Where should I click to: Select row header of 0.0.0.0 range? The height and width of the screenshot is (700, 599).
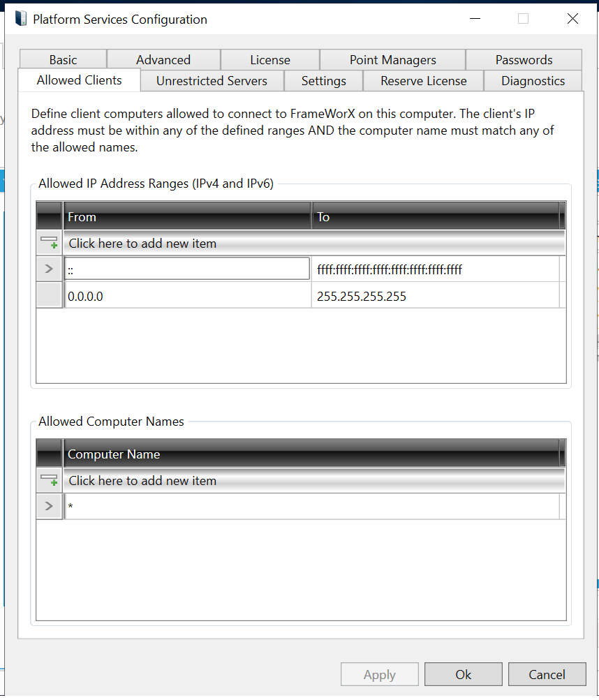[x=49, y=296]
